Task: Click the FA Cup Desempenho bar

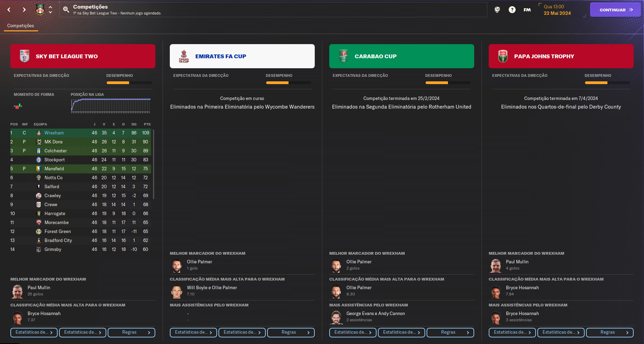Action: point(289,83)
